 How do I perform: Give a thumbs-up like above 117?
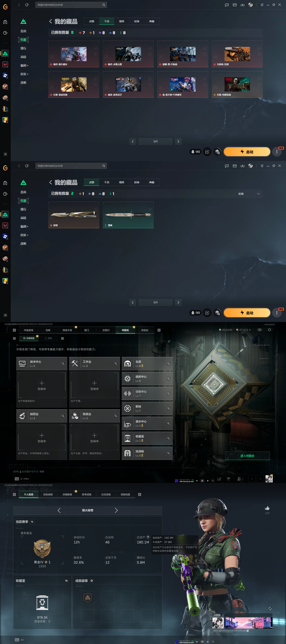pyautogui.click(x=267, y=508)
